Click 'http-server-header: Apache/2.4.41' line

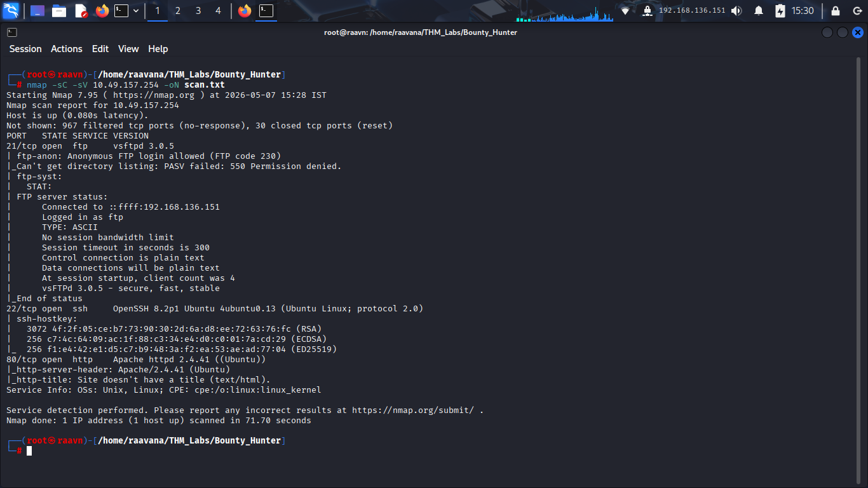tap(118, 370)
